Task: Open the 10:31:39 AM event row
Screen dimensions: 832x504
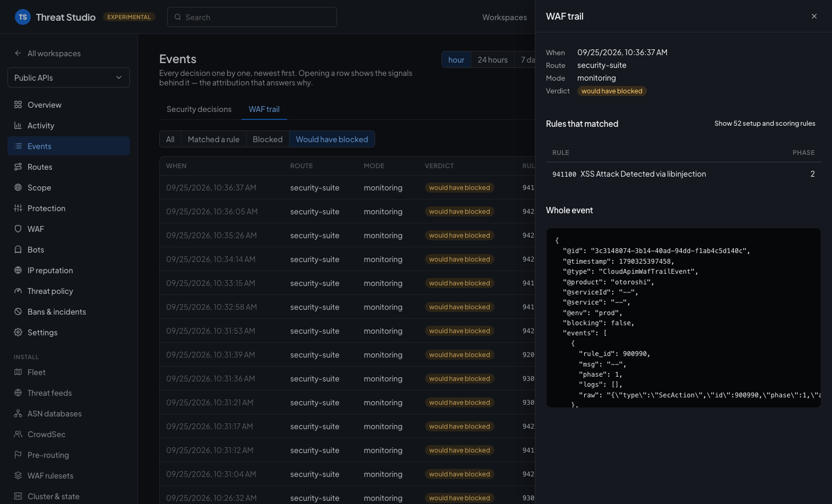Action: [x=347, y=354]
